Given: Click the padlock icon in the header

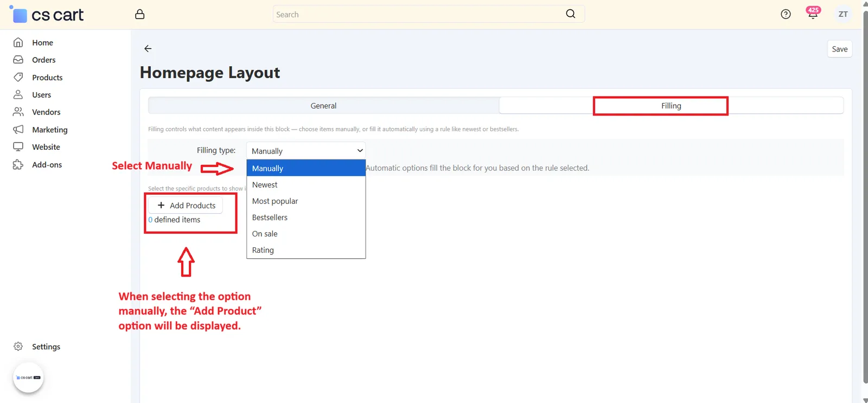Looking at the screenshot, I should 140,14.
